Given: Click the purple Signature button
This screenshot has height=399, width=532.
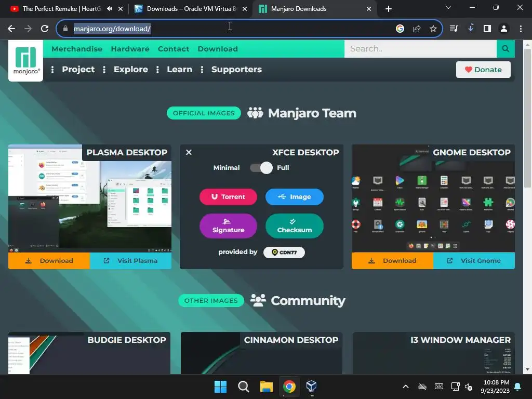Looking at the screenshot, I should [x=228, y=226].
